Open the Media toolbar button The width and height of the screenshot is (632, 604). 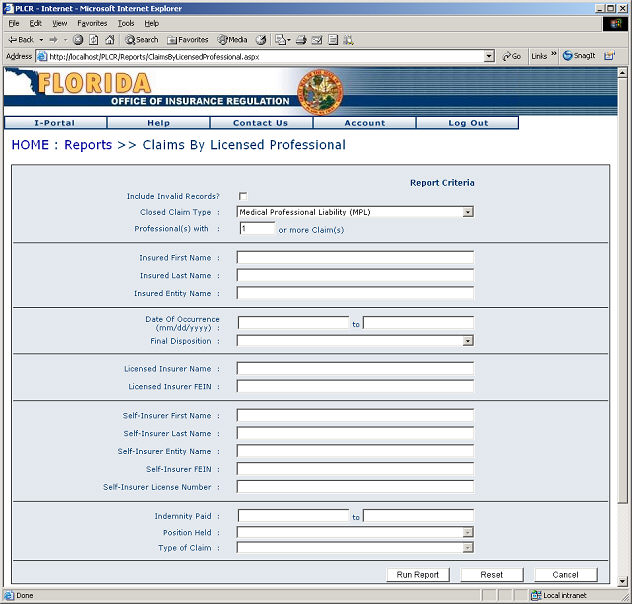pos(232,40)
